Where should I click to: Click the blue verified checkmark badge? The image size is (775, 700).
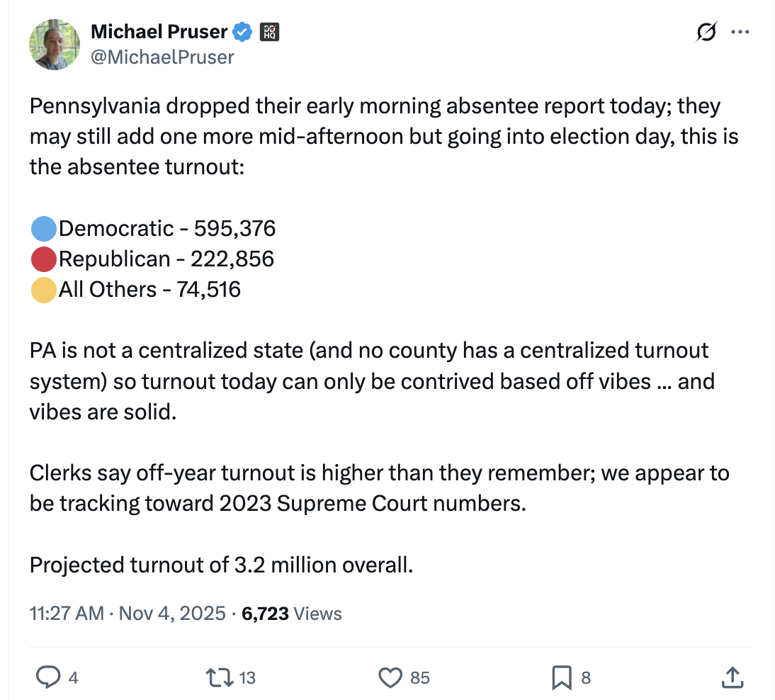(x=244, y=32)
